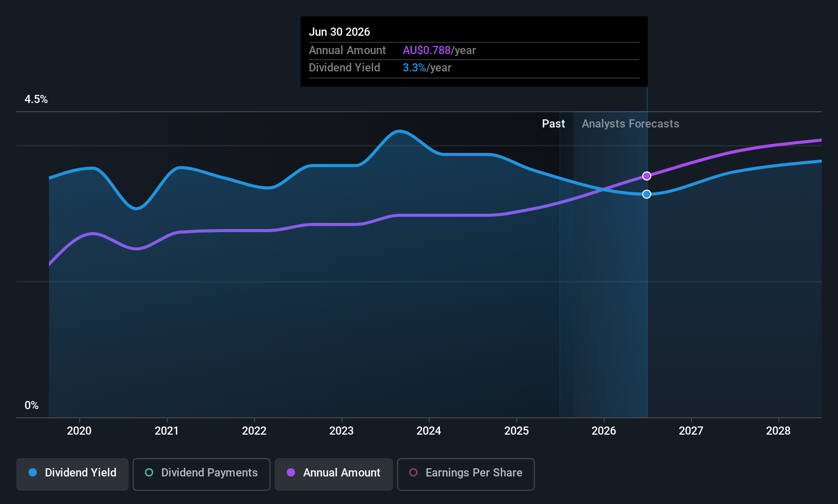Image resolution: width=838 pixels, height=504 pixels.
Task: Click the teal Dividend Payments legend circle
Action: pyautogui.click(x=149, y=472)
